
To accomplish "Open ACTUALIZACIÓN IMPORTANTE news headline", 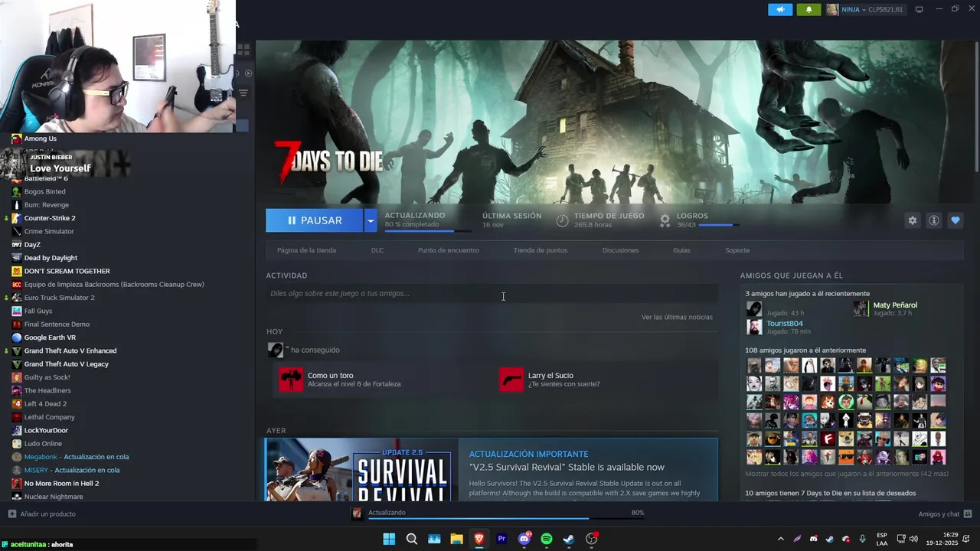I will point(528,454).
